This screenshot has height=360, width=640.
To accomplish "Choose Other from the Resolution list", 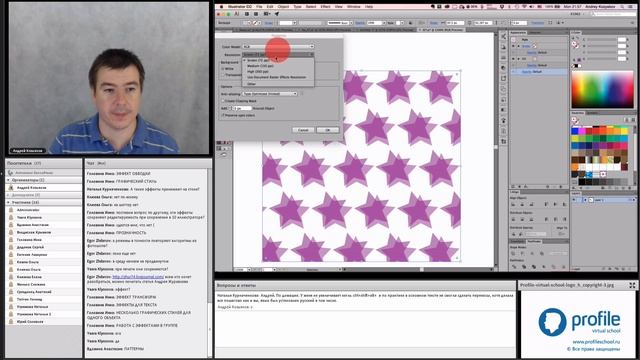I will click(x=251, y=84).
